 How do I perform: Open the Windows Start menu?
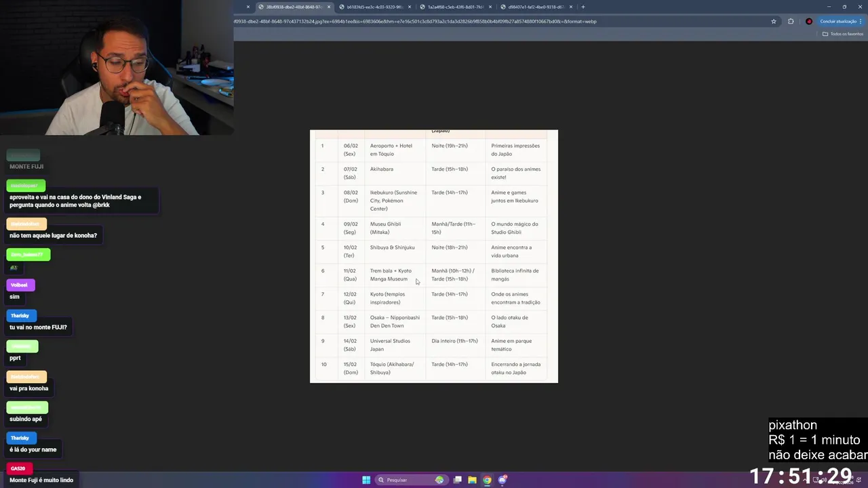coord(366,480)
